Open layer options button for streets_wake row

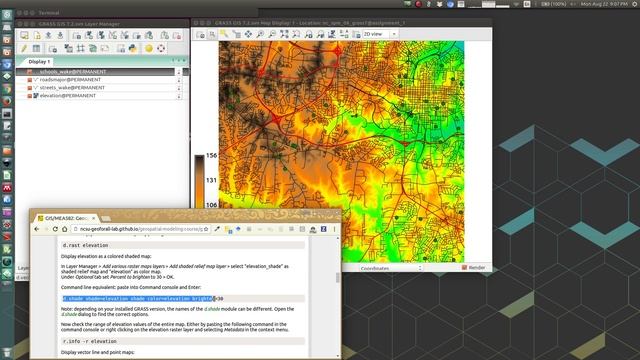click(x=179, y=88)
